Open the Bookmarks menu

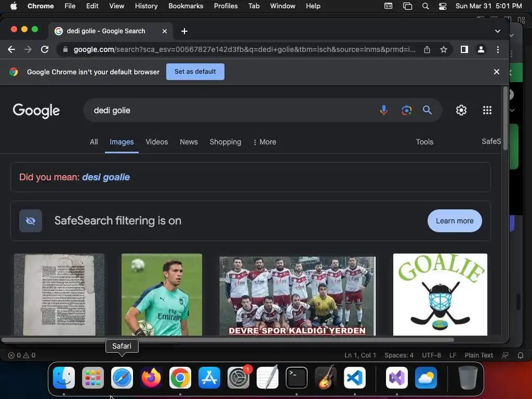point(185,6)
